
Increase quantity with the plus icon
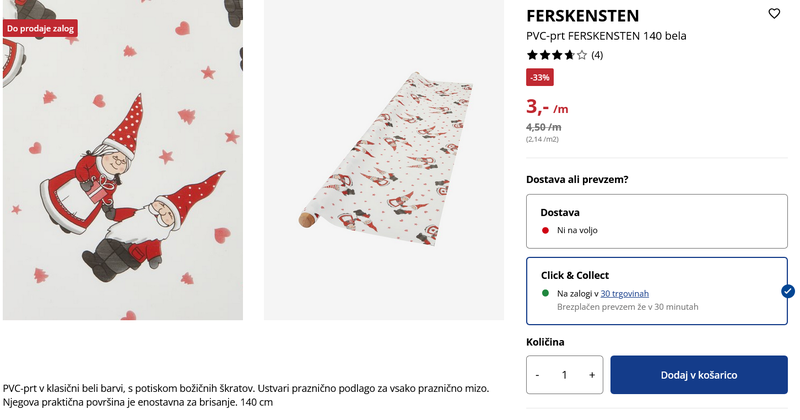coord(591,375)
